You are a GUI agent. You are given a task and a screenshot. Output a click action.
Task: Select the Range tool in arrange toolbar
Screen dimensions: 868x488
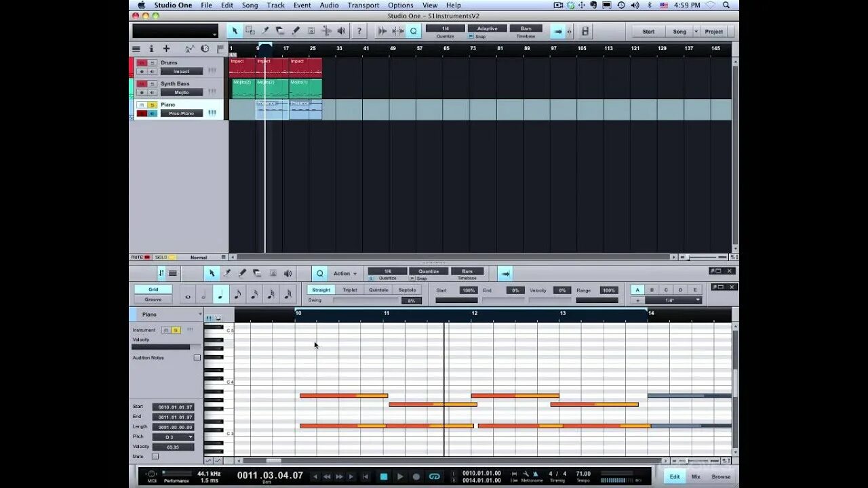[x=250, y=31]
